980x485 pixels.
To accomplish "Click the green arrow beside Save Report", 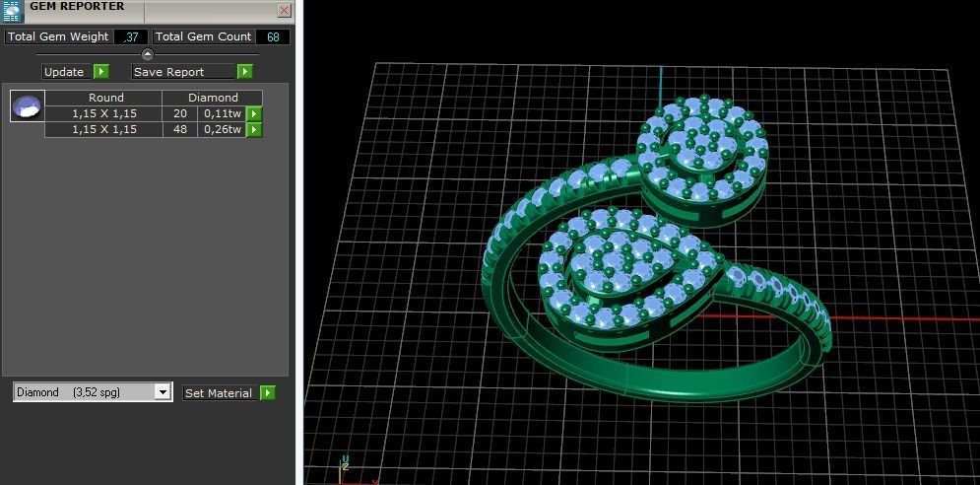I will click(x=245, y=72).
